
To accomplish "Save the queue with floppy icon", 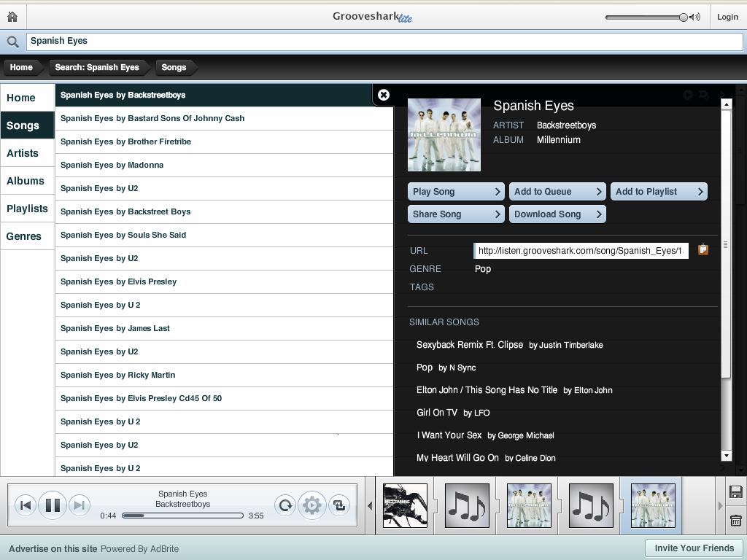I will [x=735, y=492].
